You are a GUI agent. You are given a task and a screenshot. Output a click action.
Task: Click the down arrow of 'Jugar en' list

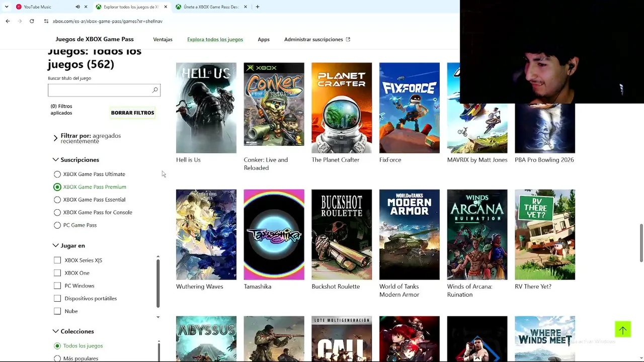click(158, 317)
